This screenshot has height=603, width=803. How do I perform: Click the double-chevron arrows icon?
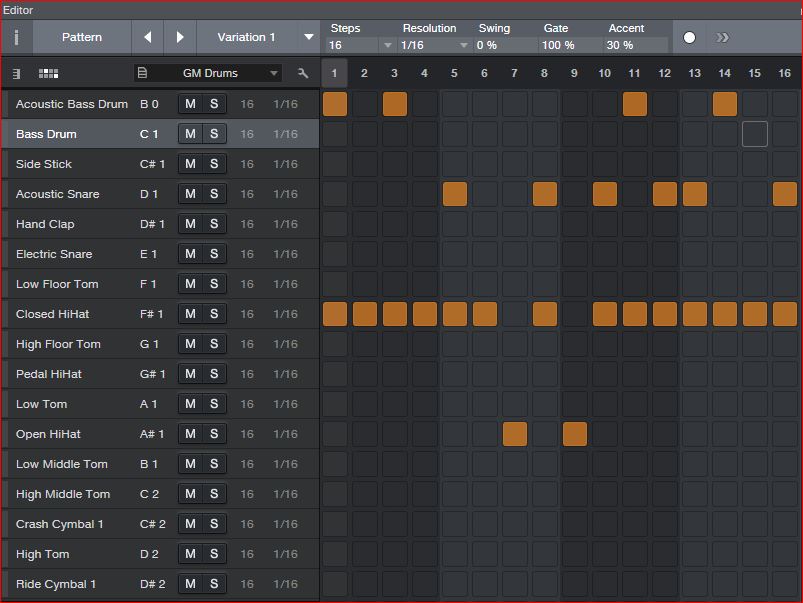(722, 37)
